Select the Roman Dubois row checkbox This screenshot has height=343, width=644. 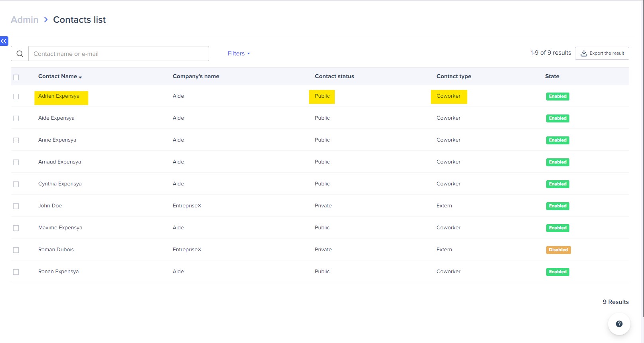tap(16, 250)
